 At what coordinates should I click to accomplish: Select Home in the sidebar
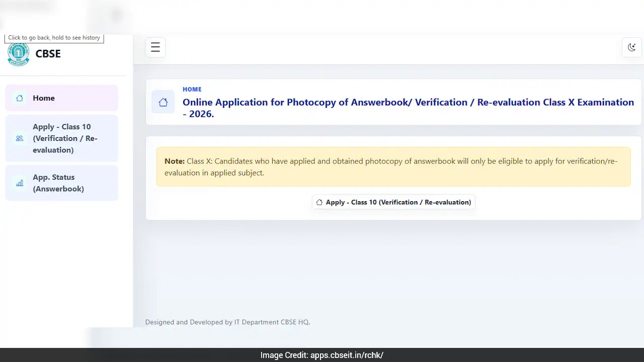coord(61,98)
